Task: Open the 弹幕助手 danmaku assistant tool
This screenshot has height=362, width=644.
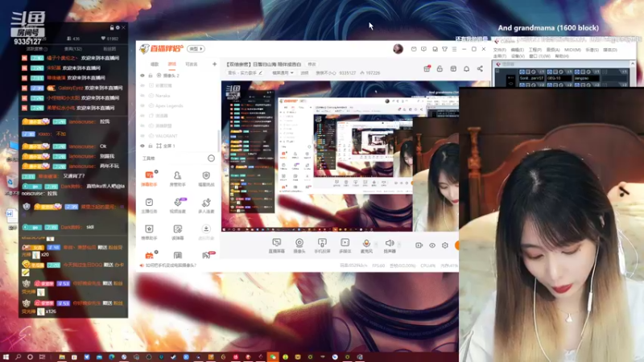Action: (x=149, y=179)
